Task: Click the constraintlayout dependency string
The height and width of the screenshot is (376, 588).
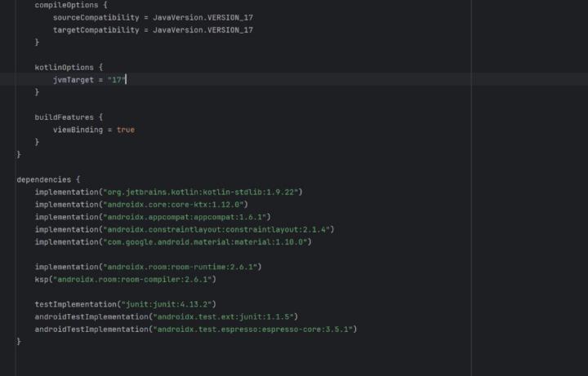Action: pyautogui.click(x=216, y=229)
